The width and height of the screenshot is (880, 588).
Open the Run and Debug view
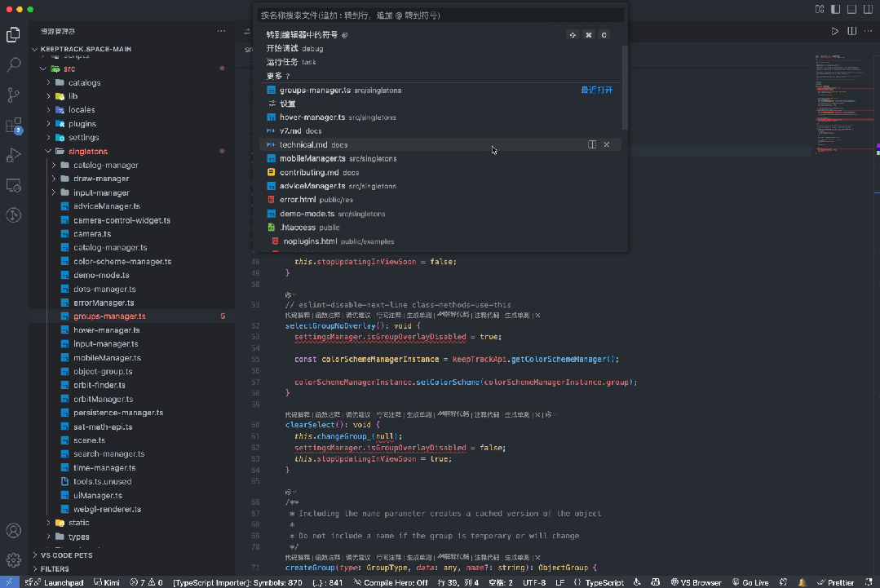14,155
